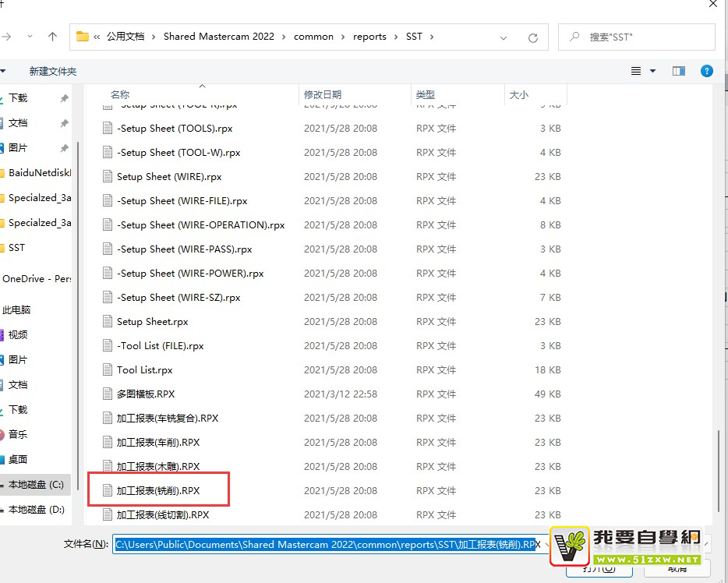The height and width of the screenshot is (583, 728).
Task: Click the 新建文件夹 button
Action: [53, 71]
